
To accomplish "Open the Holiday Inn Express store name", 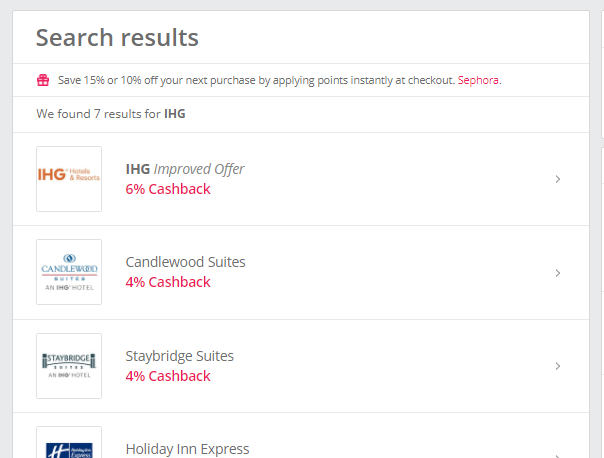I will point(187,449).
